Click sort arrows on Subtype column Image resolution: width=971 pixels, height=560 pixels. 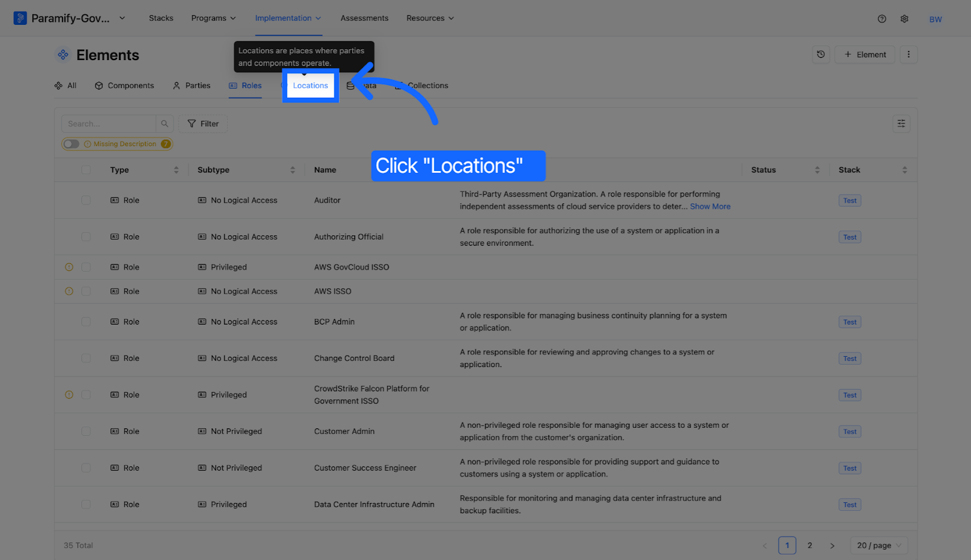point(293,170)
